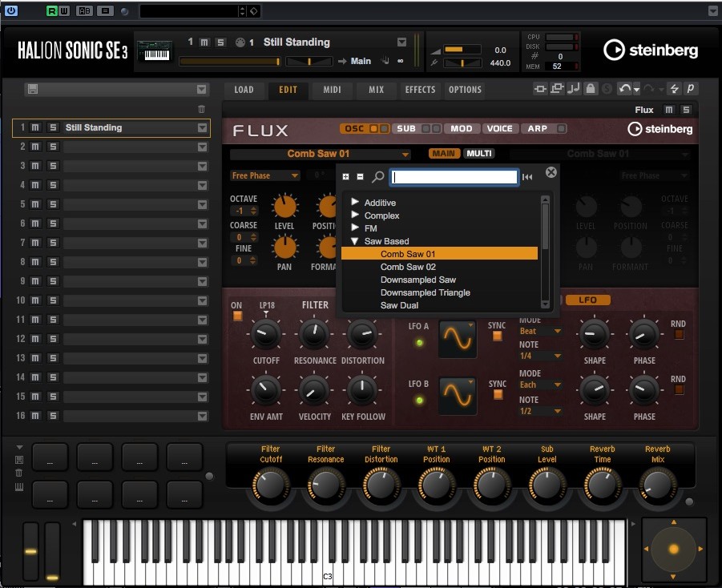722x588 pixels.
Task: Enable Read automation (R) button
Action: 52,11
